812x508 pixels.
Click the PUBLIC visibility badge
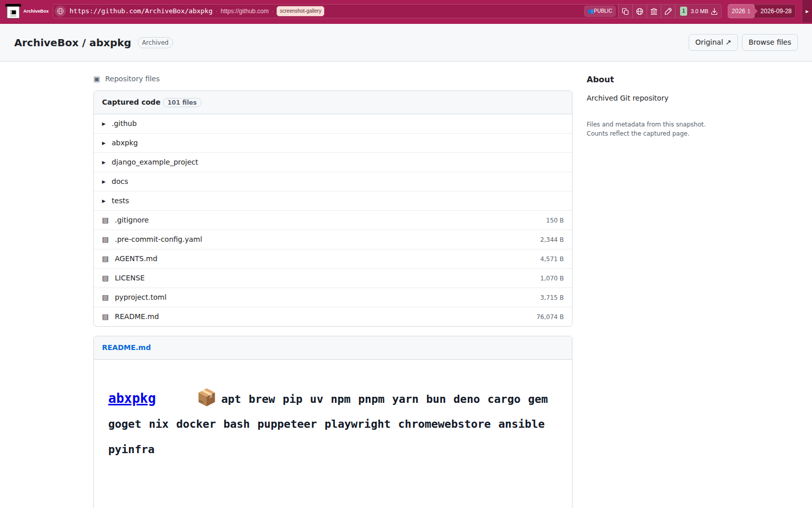coord(600,11)
